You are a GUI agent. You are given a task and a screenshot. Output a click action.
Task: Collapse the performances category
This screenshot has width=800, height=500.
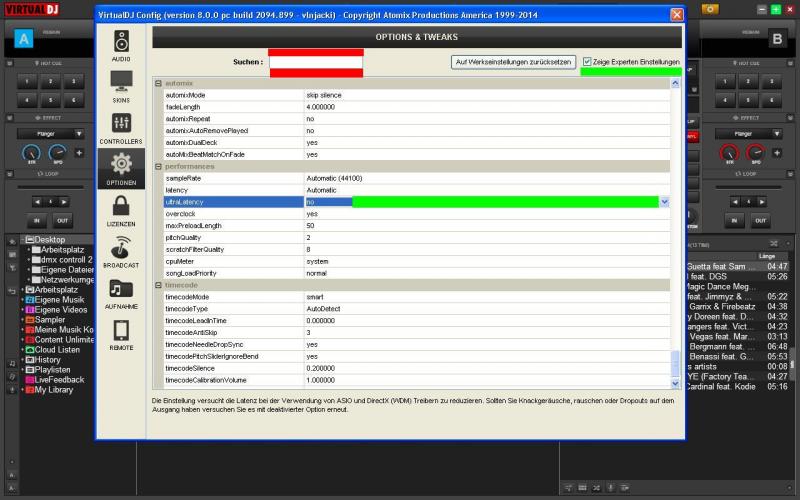(x=158, y=166)
